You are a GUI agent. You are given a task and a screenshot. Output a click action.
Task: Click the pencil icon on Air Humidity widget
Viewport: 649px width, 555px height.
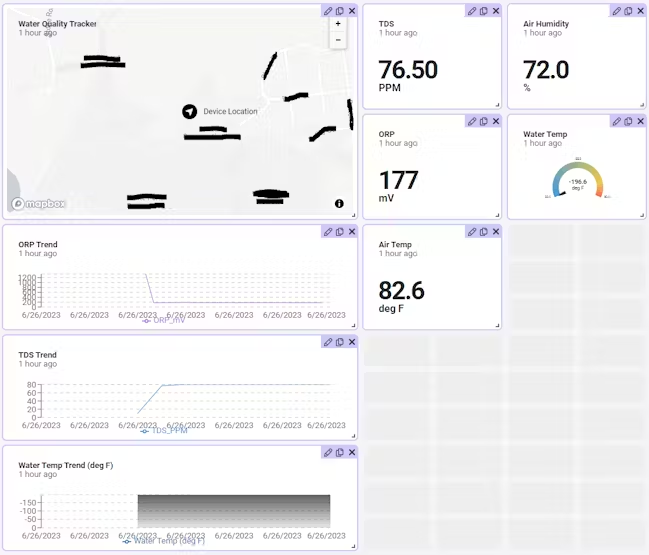point(617,11)
